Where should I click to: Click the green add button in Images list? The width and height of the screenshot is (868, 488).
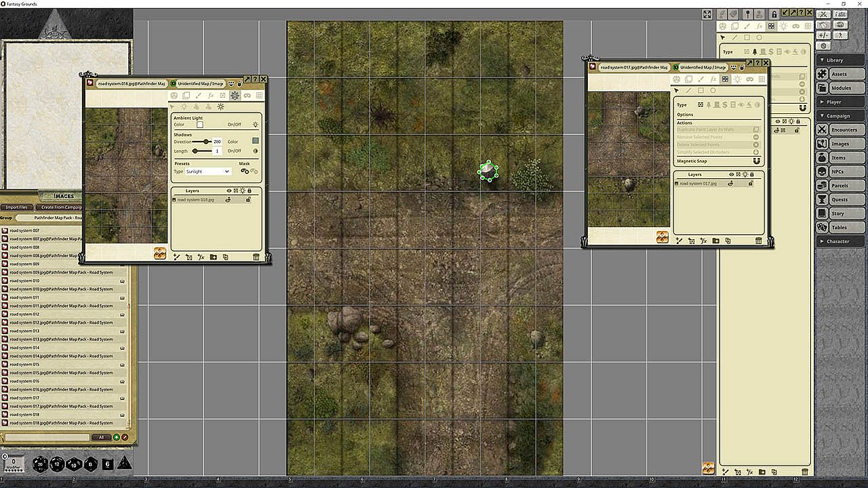point(116,437)
